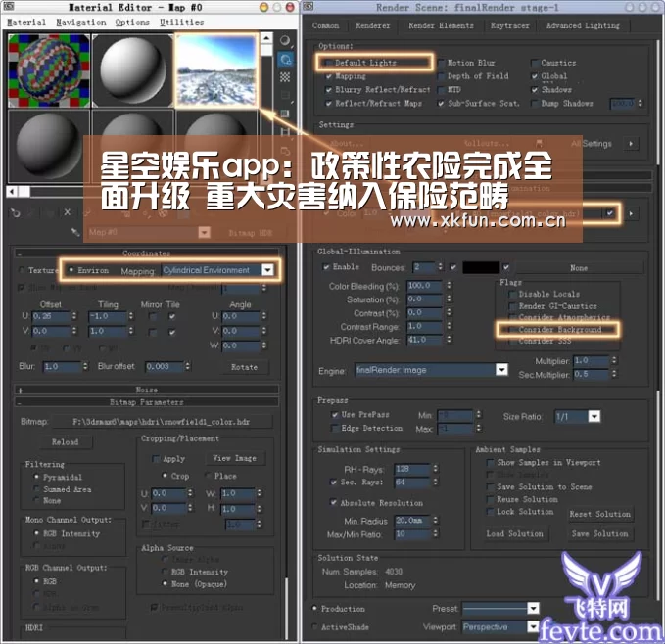The image size is (665, 644).
Task: Open the Map #0 name dropdown
Action: tap(205, 232)
